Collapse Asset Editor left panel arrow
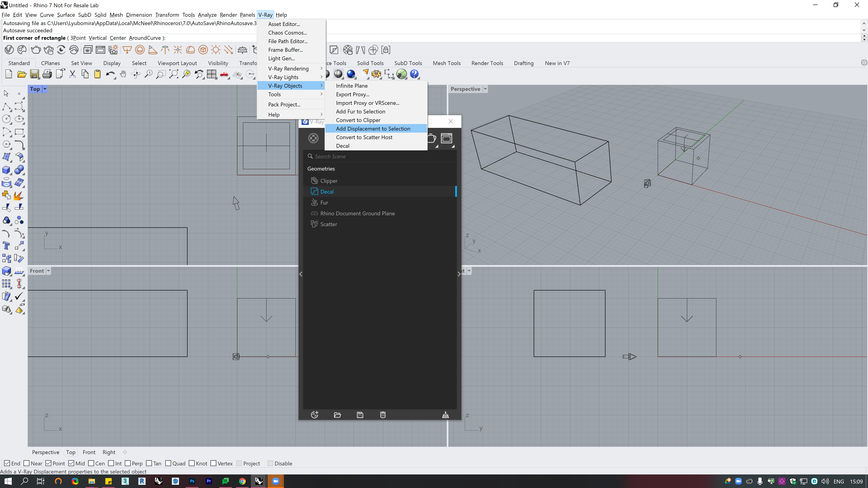 click(x=301, y=274)
